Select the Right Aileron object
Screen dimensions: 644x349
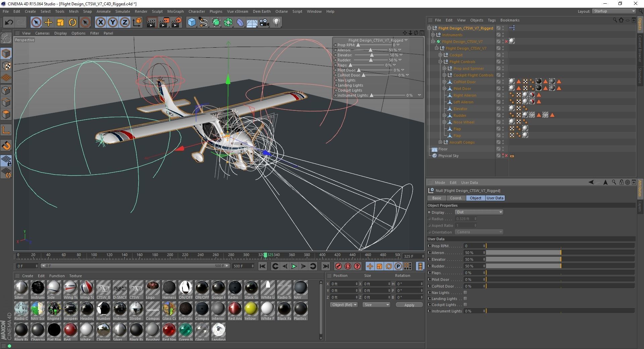point(465,95)
